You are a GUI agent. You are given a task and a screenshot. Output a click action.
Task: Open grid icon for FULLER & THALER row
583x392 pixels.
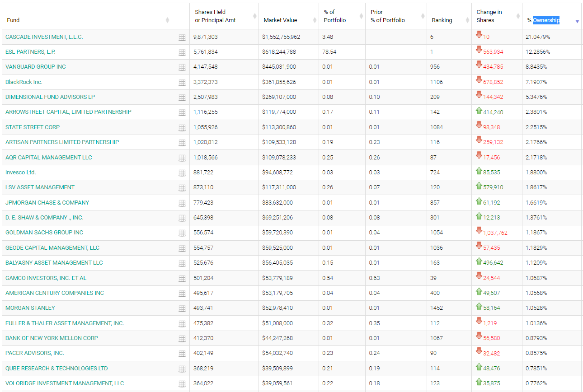coord(182,324)
